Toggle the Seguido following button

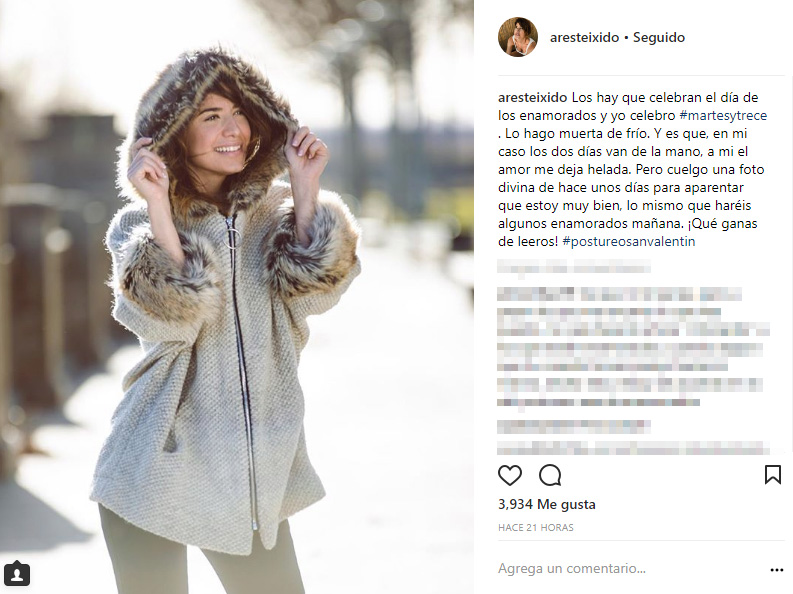658,37
